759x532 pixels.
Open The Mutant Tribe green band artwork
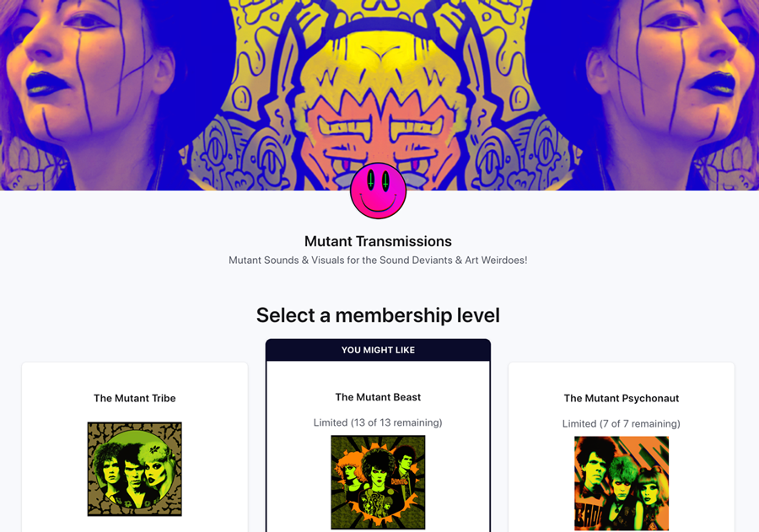[x=135, y=469]
